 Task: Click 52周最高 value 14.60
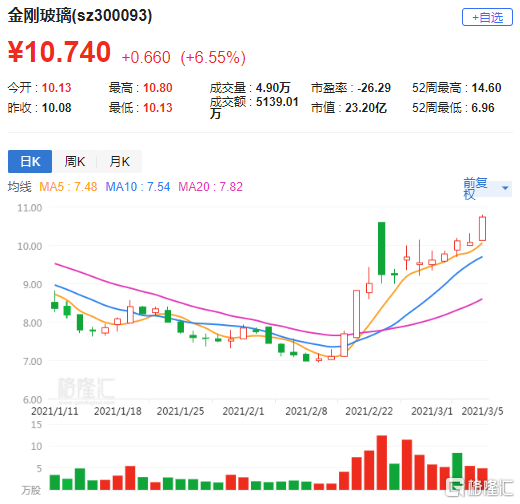tap(486, 88)
